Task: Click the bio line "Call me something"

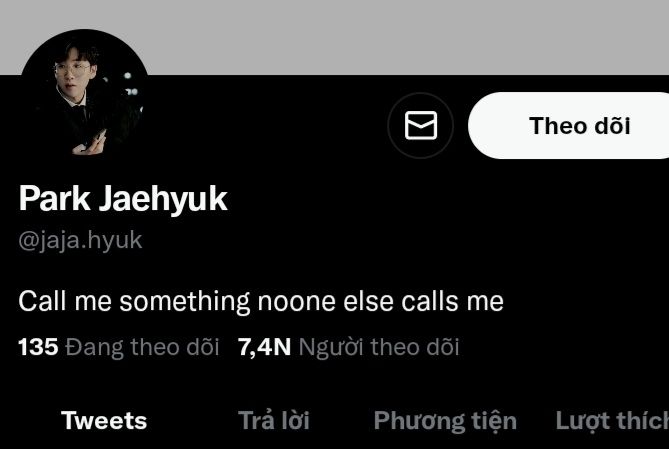Action: click(x=134, y=301)
